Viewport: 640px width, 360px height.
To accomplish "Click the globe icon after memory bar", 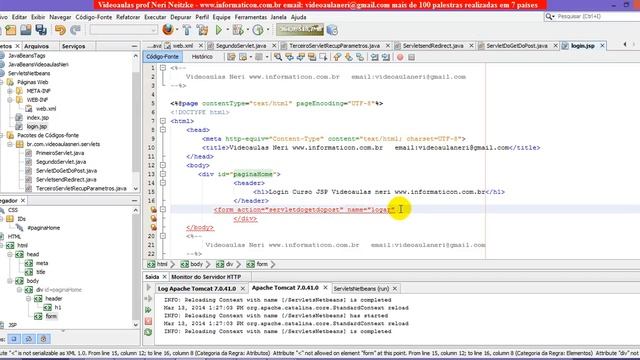I will coord(332,30).
